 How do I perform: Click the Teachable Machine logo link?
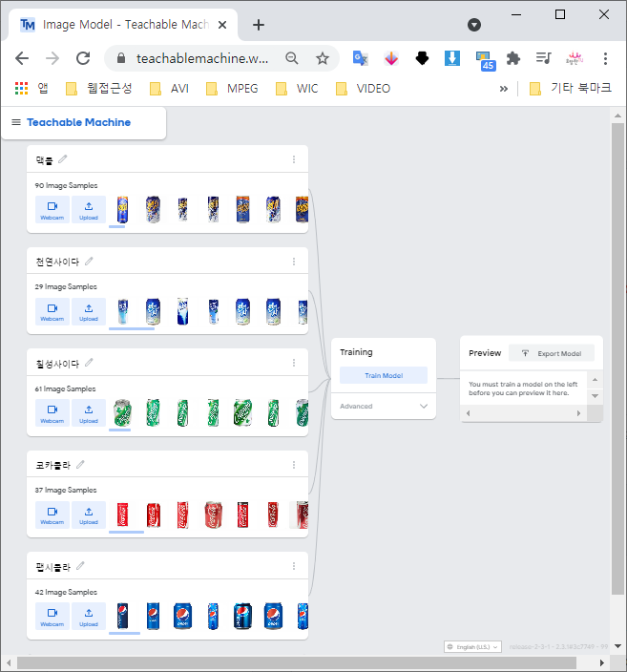pos(79,122)
